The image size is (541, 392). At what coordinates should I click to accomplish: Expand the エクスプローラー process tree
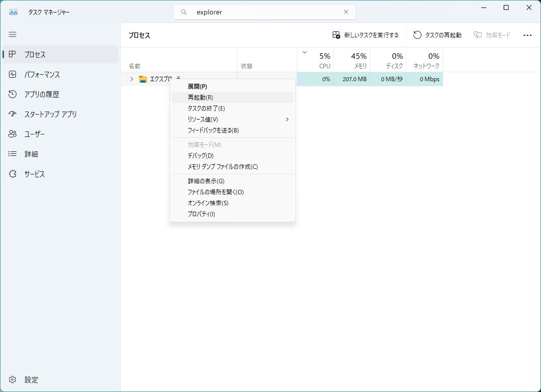click(131, 79)
